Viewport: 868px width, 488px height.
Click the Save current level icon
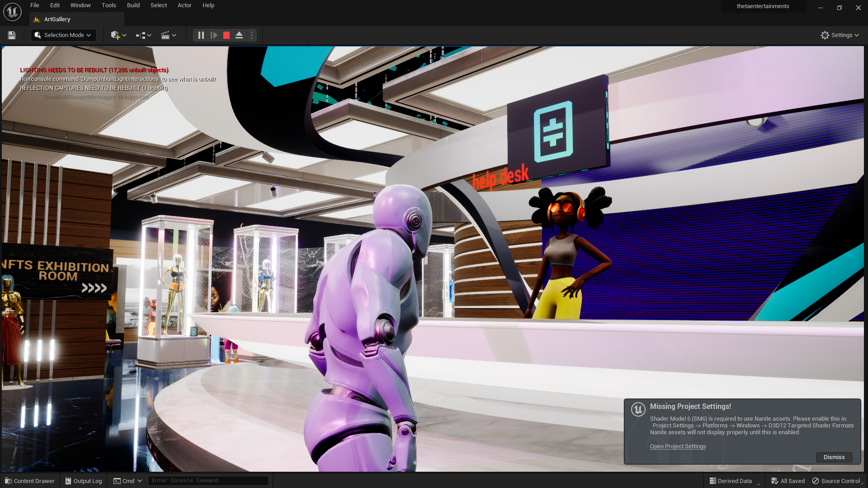point(12,35)
